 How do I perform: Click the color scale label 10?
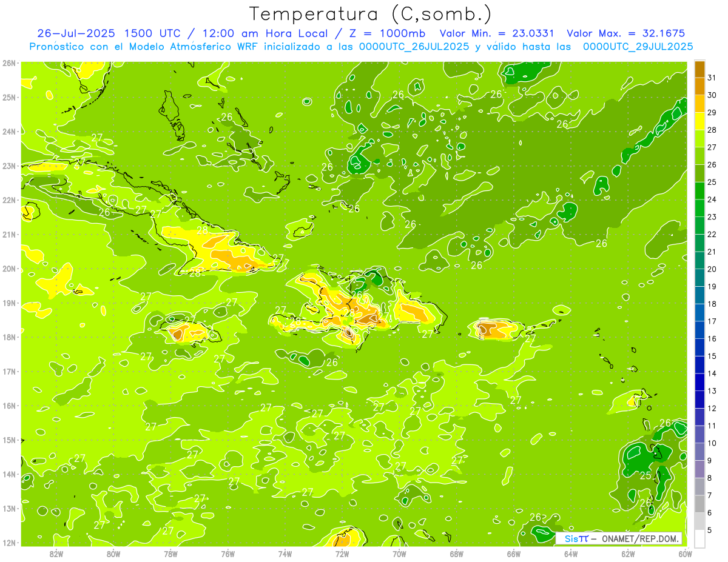[x=712, y=443]
